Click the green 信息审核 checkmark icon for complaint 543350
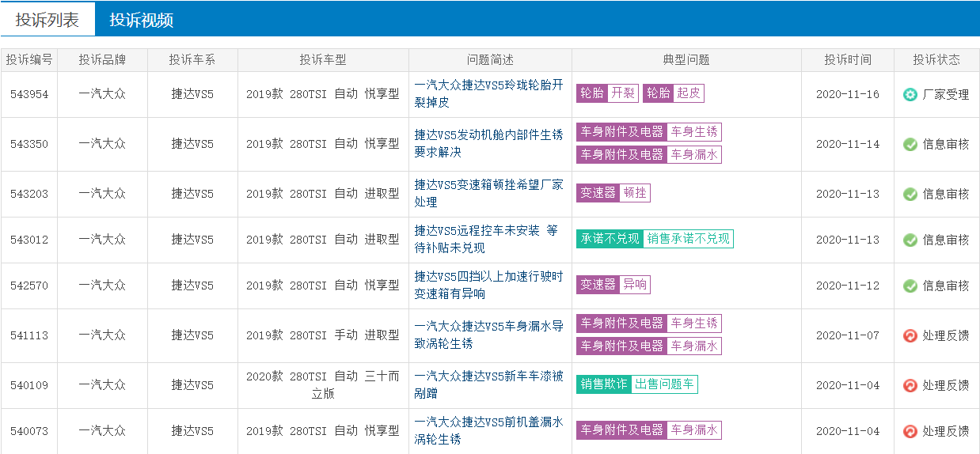 (x=910, y=144)
